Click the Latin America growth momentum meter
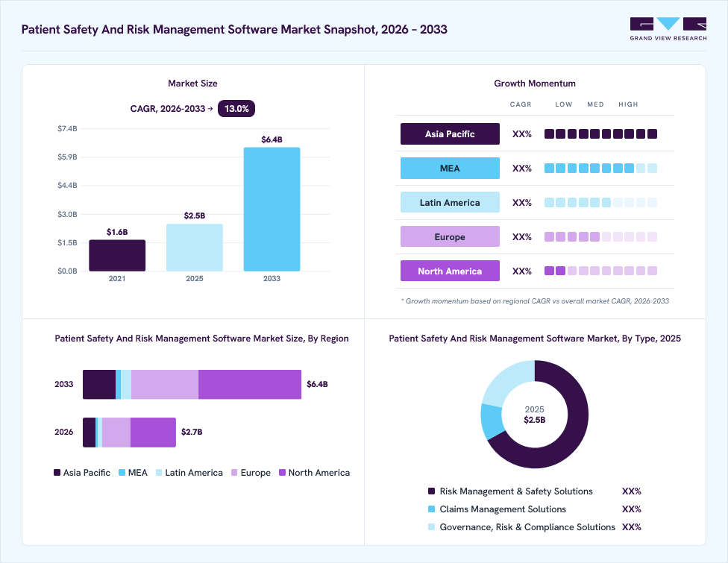 600,202
